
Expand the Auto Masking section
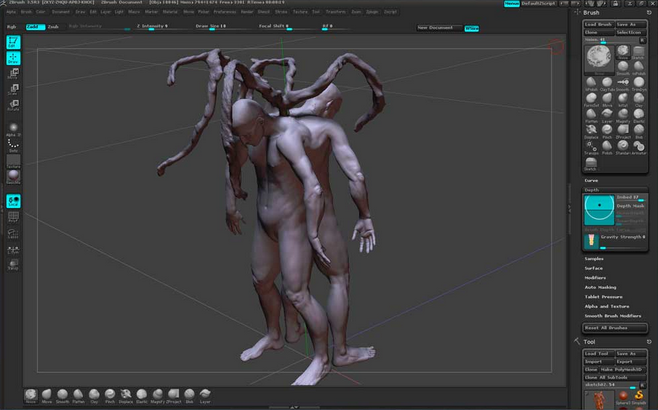pos(601,287)
